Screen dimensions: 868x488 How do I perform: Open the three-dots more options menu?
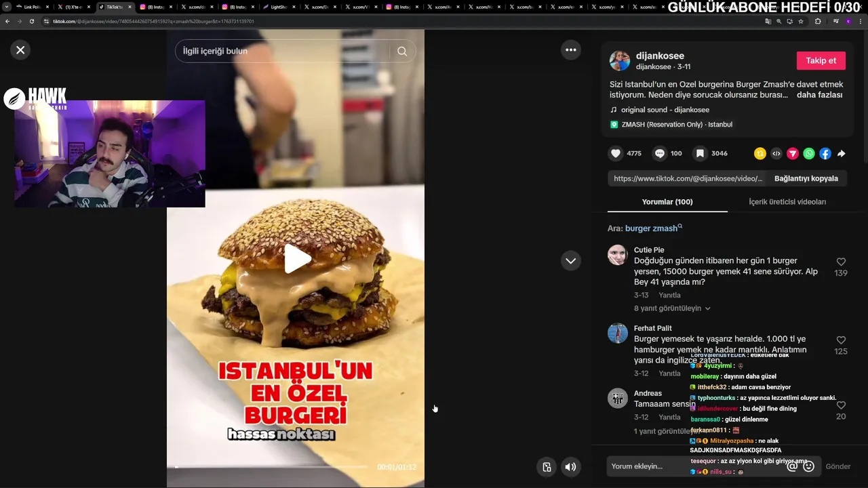coord(571,49)
